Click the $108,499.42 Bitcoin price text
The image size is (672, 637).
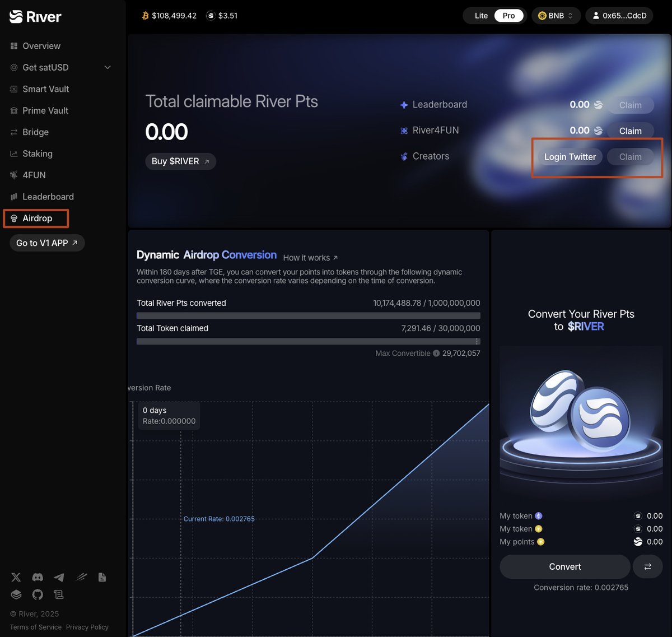174,16
